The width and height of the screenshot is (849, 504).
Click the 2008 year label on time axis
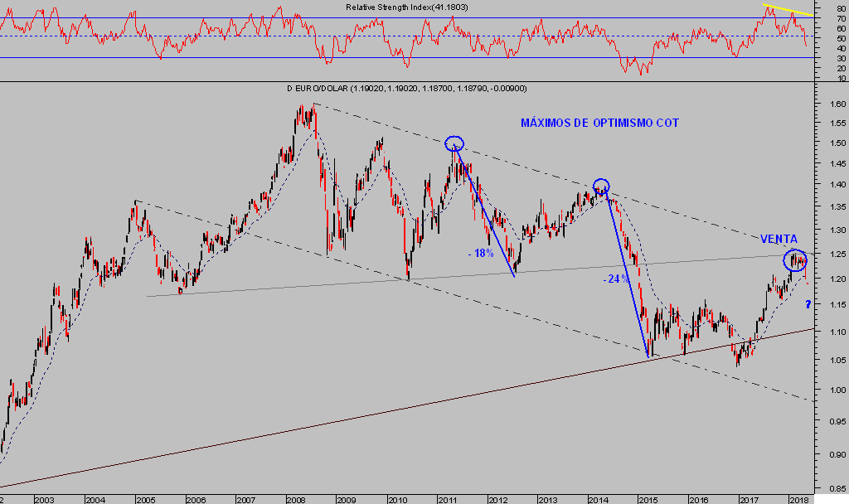[x=294, y=499]
